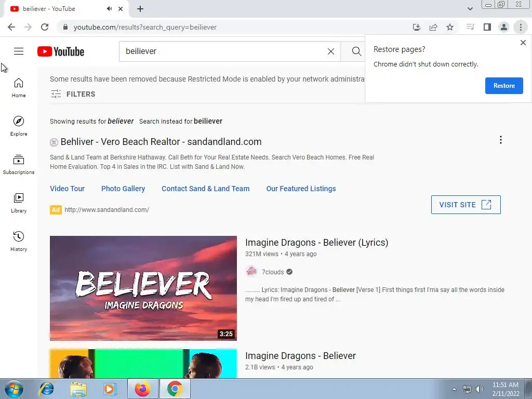Open the Windows Start button
The height and width of the screenshot is (399, 532).
(14, 389)
